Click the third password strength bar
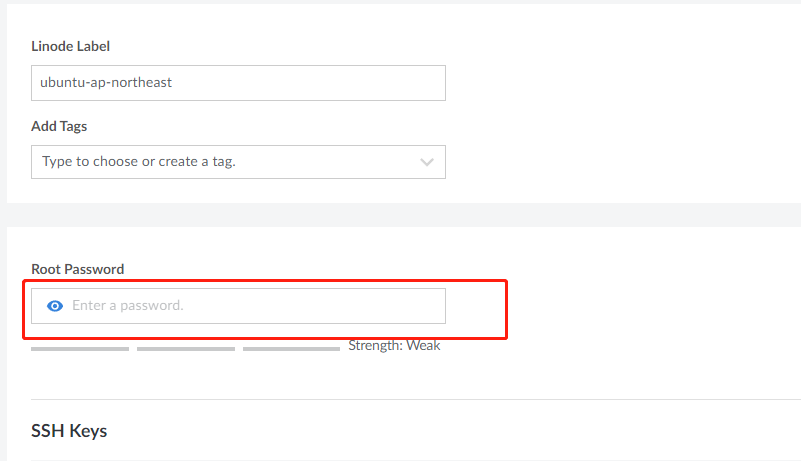Viewport: 801px width, 461px height. [291, 349]
